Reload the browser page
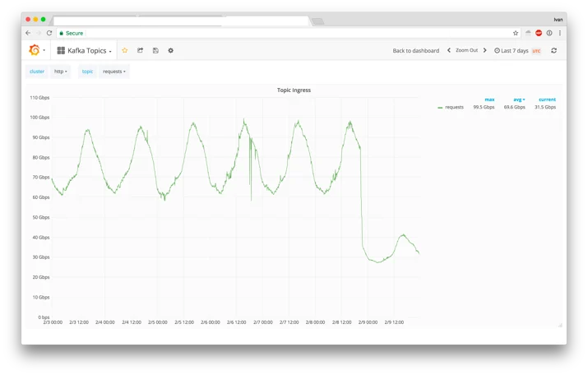This screenshot has width=588, height=375. [x=49, y=33]
